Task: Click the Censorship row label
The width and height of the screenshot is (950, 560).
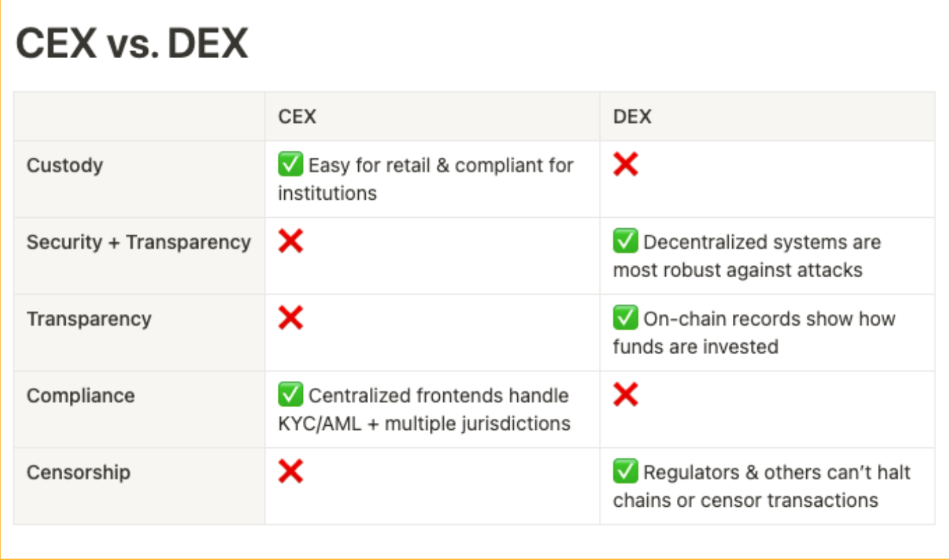Action: (78, 472)
